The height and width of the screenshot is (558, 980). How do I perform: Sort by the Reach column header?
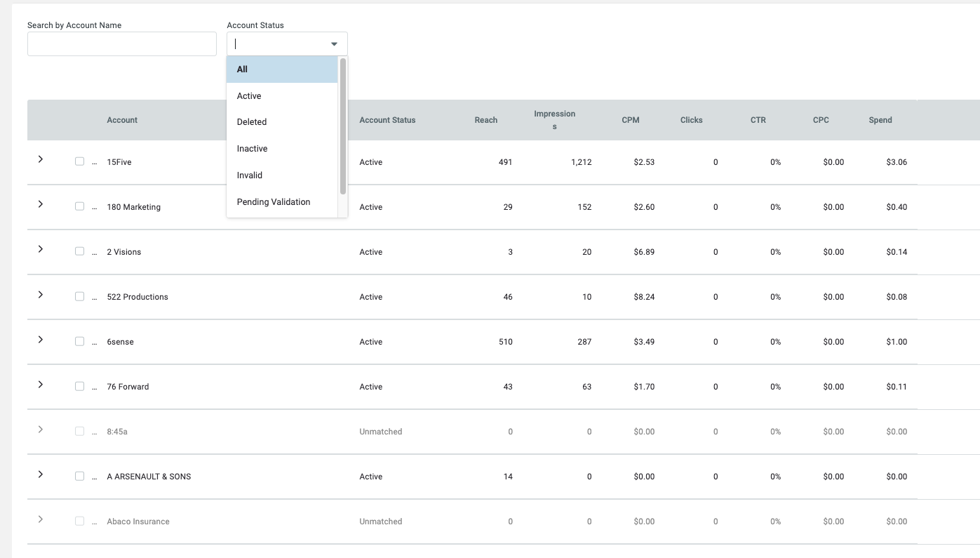click(486, 120)
